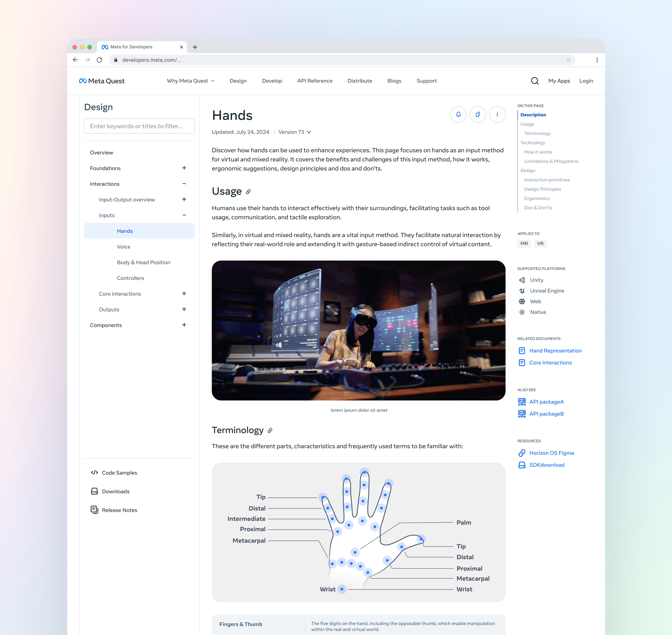
Task: Open the Version 73 dropdown
Action: click(295, 132)
